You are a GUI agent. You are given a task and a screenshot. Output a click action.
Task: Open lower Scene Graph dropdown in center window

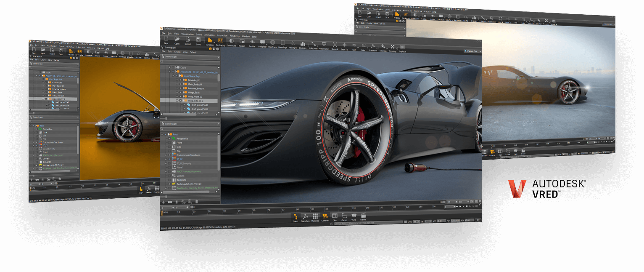coord(190,124)
